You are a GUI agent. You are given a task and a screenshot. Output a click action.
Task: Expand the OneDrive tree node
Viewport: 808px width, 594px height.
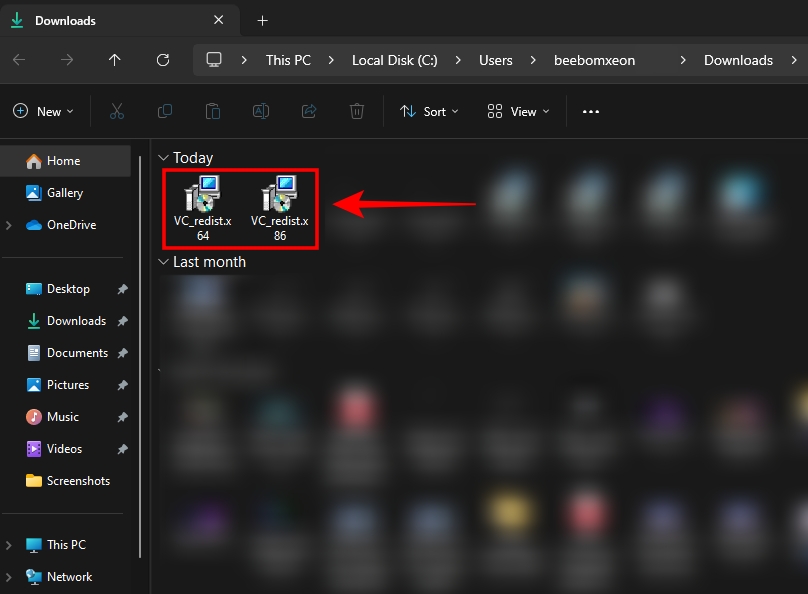click(x=9, y=225)
